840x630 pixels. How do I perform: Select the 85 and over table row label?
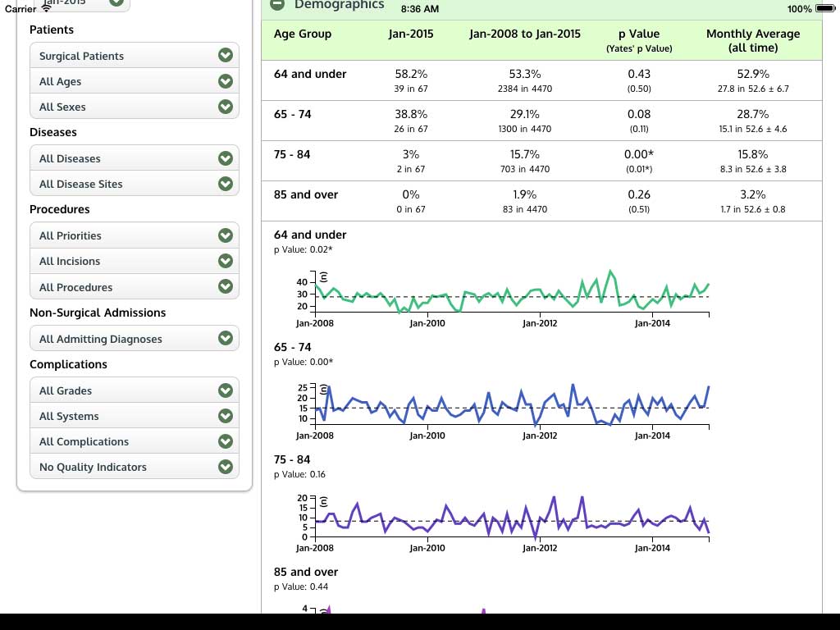(306, 194)
